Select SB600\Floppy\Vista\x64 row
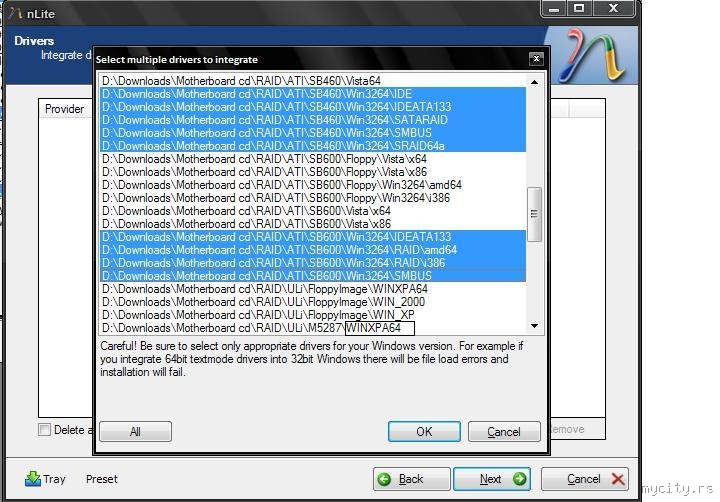The image size is (720, 502). (313, 159)
